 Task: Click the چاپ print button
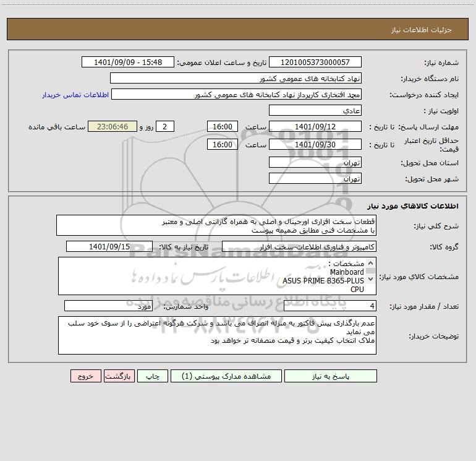[x=153, y=376]
